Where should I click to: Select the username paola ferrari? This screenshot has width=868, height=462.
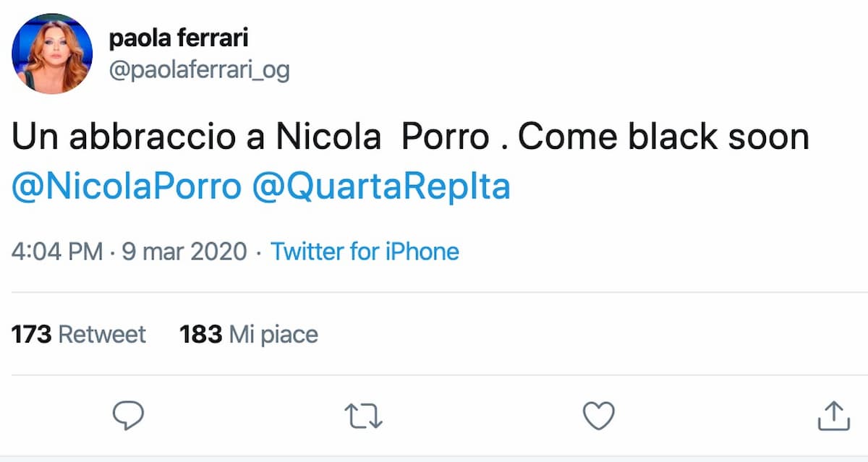pyautogui.click(x=178, y=38)
